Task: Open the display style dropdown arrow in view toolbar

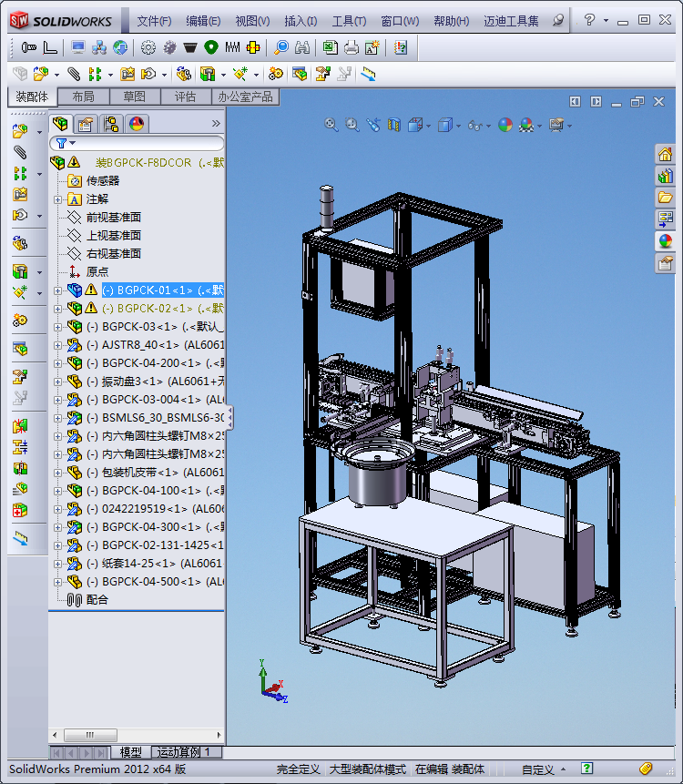Action: tap(458, 126)
